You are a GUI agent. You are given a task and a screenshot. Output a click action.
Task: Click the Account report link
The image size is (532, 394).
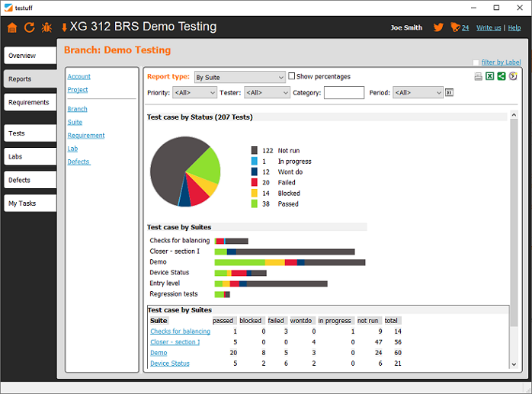pos(79,77)
